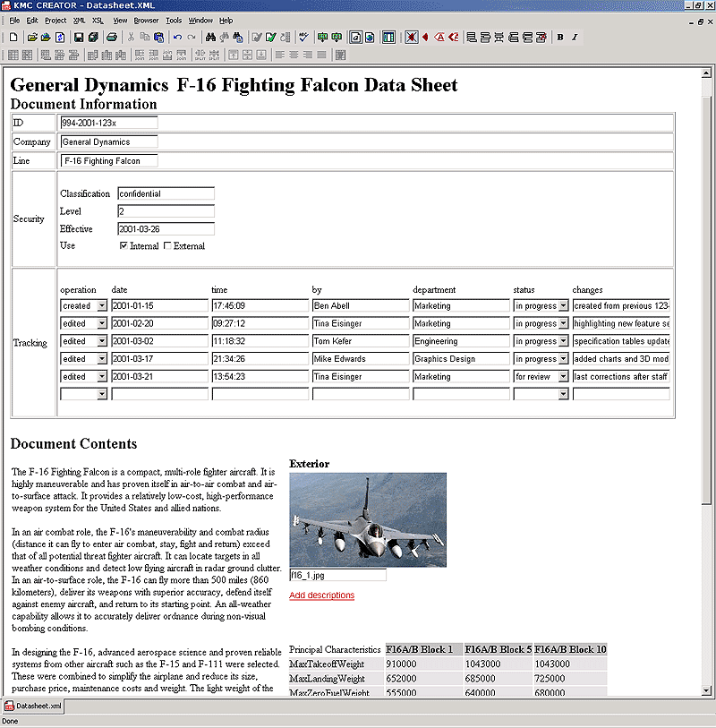Click the Save All icon

click(x=93, y=37)
